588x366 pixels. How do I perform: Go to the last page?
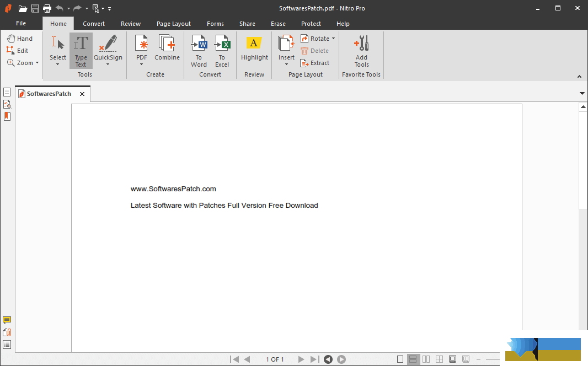pyautogui.click(x=314, y=359)
